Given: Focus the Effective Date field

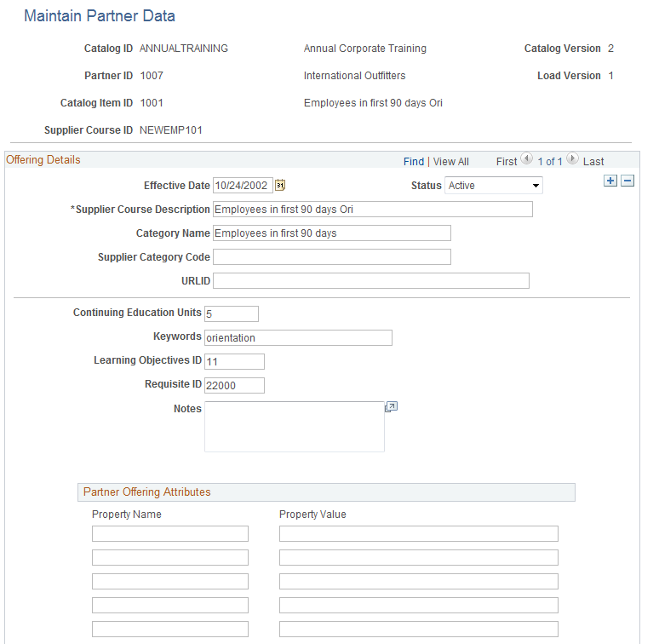Looking at the screenshot, I should (243, 186).
